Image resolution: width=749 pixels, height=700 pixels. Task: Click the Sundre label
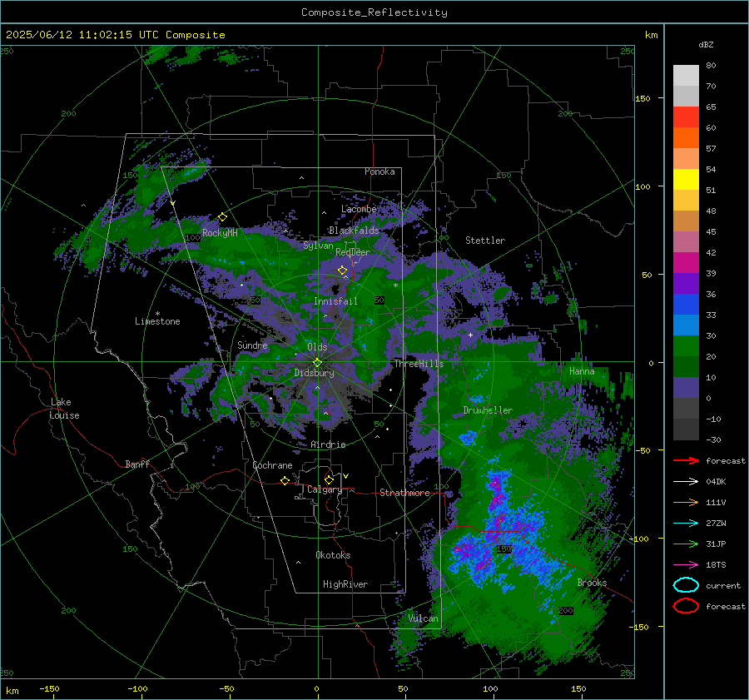[252, 345]
